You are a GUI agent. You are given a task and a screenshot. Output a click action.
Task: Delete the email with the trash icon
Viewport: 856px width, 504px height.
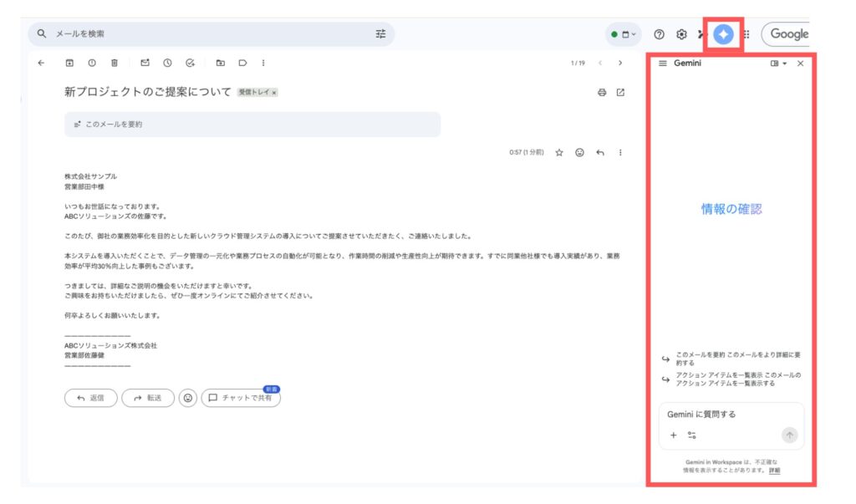(x=114, y=63)
